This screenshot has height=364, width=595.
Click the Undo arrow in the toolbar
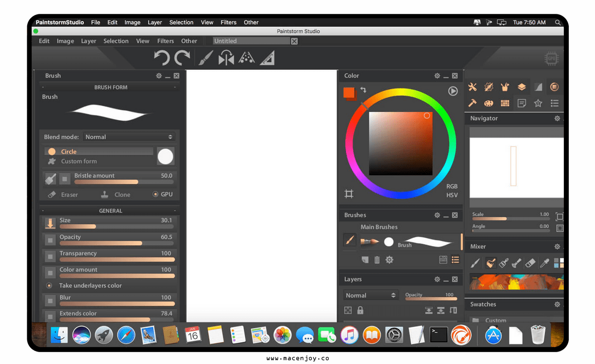point(162,58)
